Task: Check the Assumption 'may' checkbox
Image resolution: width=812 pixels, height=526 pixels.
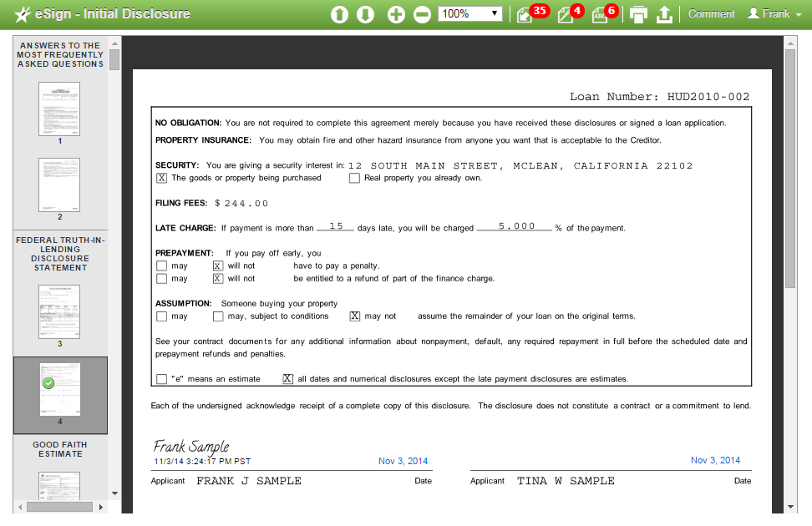Action: point(161,316)
